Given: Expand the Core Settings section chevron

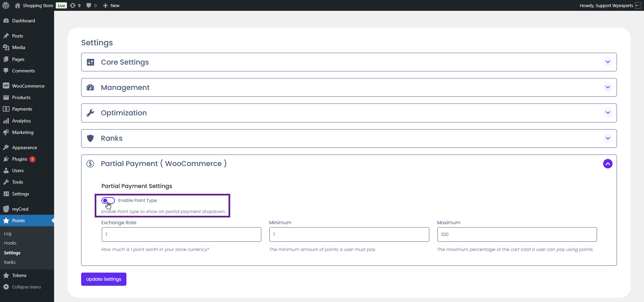Looking at the screenshot, I should (607, 62).
